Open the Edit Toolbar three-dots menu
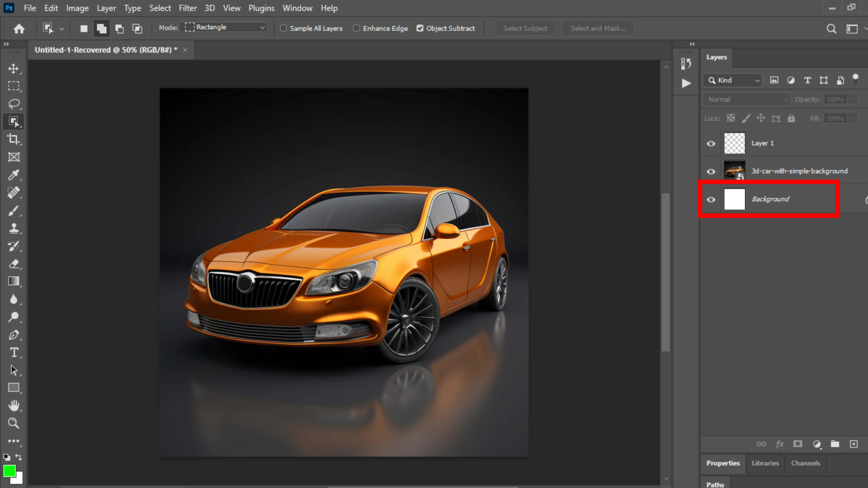The image size is (868, 488). [x=13, y=441]
